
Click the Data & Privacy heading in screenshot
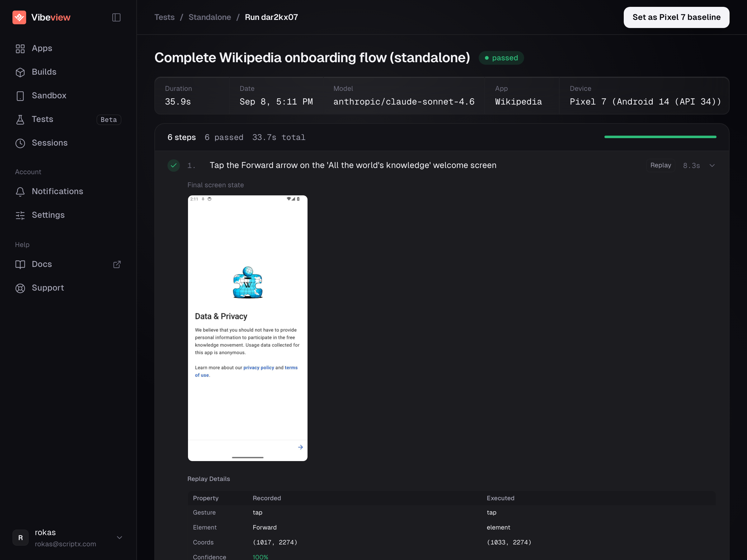click(x=221, y=316)
